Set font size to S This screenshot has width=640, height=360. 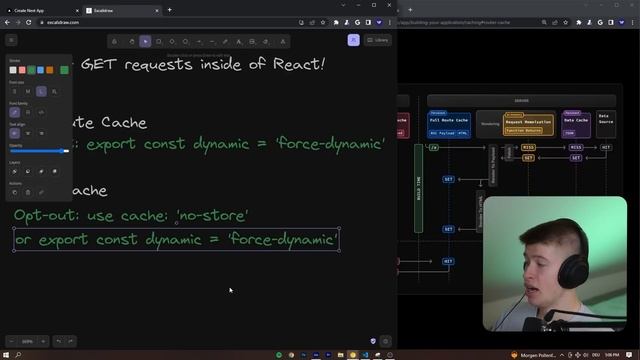click(x=14, y=91)
